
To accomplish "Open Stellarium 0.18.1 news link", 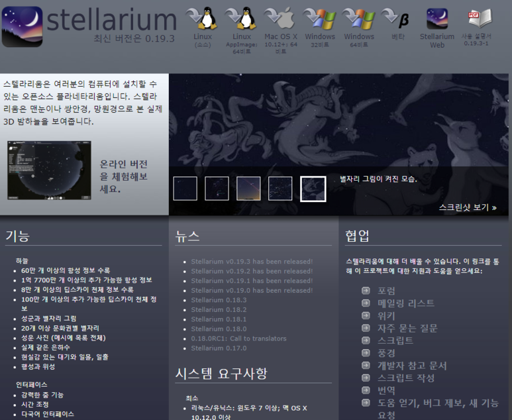I will [x=219, y=319].
